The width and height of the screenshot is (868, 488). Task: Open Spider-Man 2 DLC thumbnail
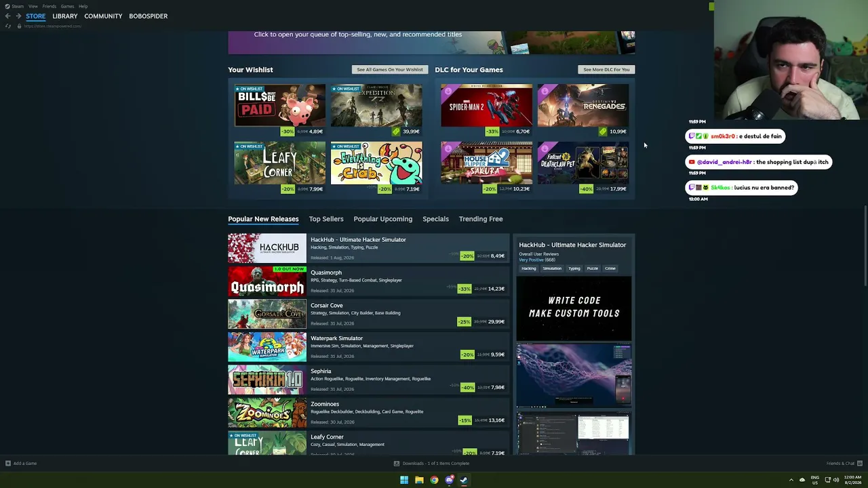[486, 106]
